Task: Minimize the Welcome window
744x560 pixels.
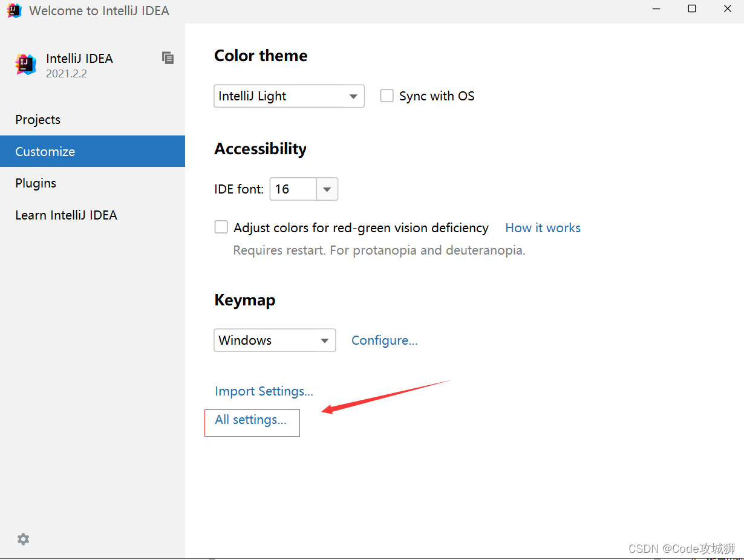Action: [x=656, y=9]
